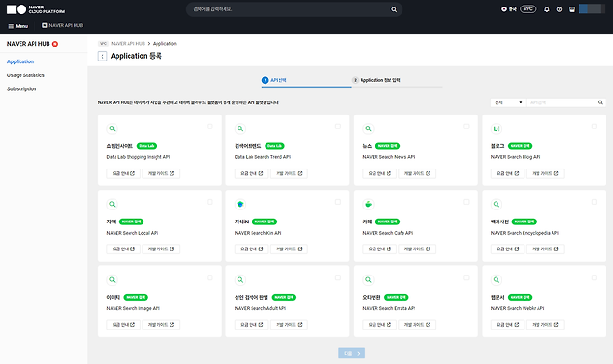Click the Blog API 'b' icon
This screenshot has height=364, width=613.
[497, 128]
